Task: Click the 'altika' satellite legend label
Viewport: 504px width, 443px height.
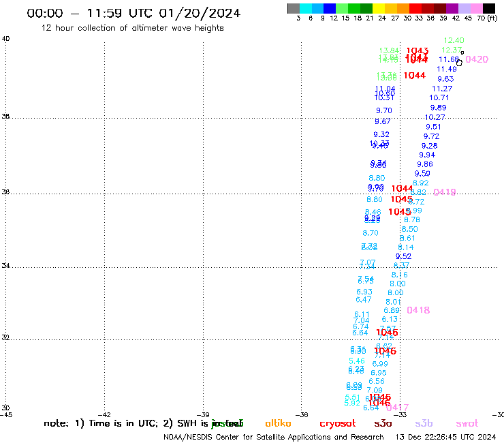Action: [x=278, y=423]
